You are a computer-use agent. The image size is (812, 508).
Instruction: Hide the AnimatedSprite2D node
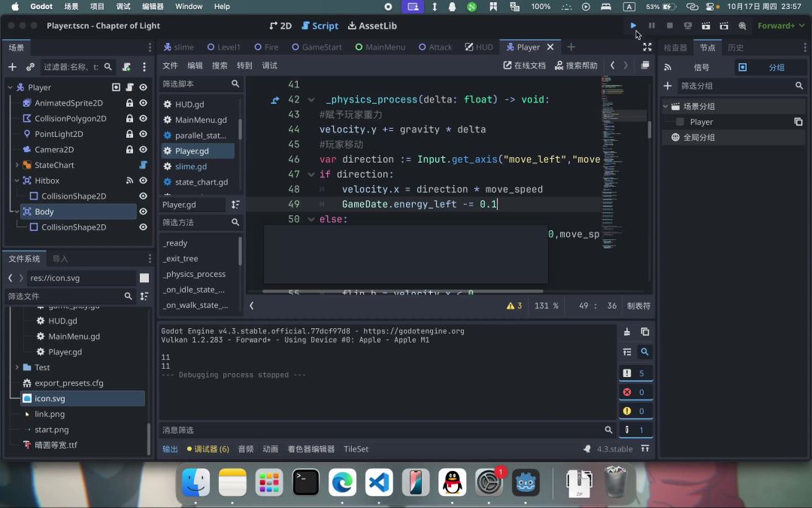[x=143, y=103]
